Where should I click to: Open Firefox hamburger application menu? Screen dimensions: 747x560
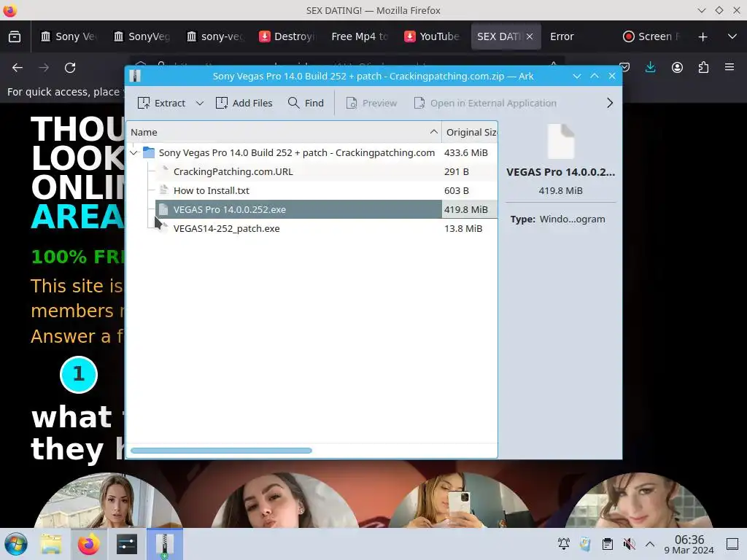(729, 67)
